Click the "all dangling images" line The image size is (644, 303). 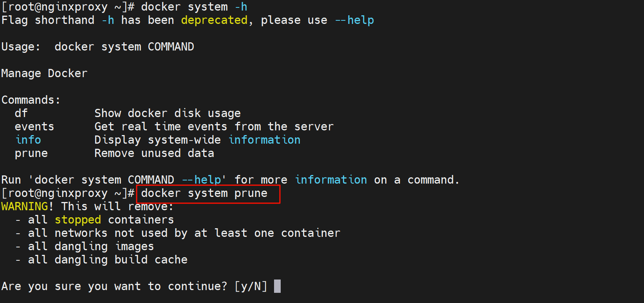[x=91, y=247]
